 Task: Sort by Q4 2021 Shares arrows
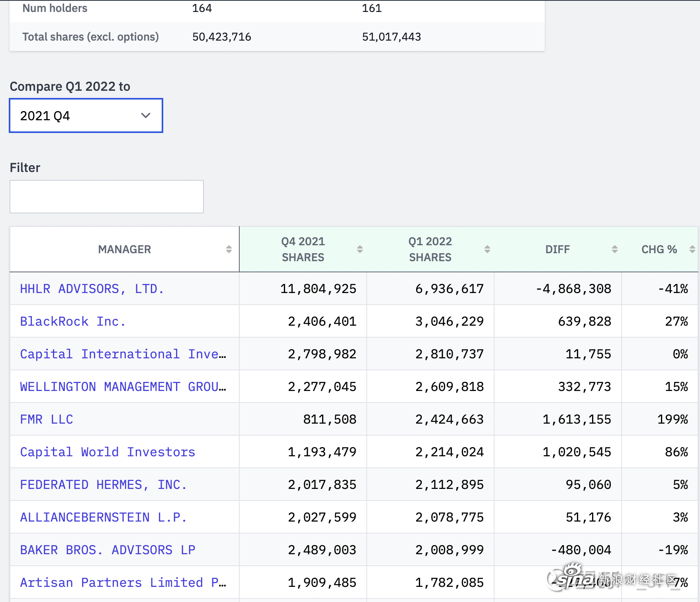pyautogui.click(x=360, y=249)
